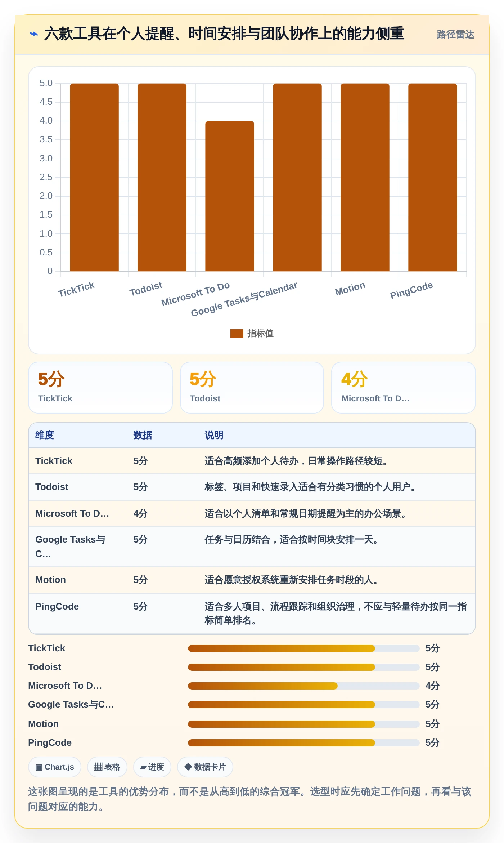Select Microsoft To D… table row name
Image resolution: width=504 pixels, height=843 pixels.
point(72,514)
